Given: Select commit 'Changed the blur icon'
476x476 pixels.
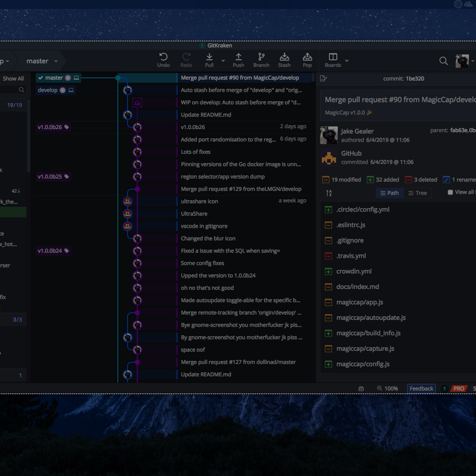Looking at the screenshot, I should (x=208, y=239).
